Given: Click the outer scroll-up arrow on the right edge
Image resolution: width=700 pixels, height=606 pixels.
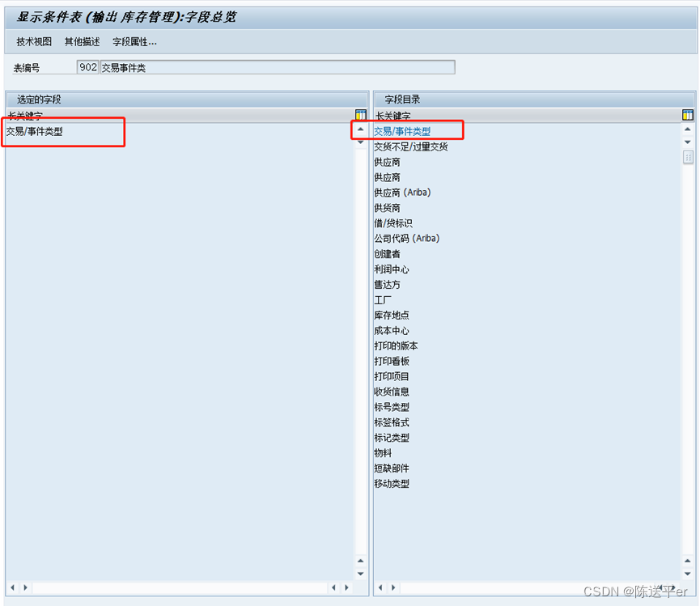Looking at the screenshot, I should [687, 560].
